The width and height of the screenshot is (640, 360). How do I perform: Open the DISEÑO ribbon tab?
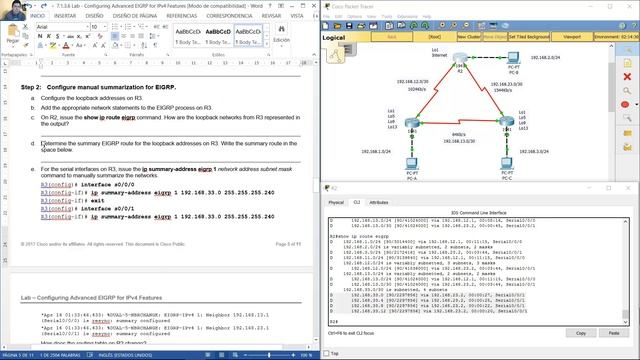pyautogui.click(x=94, y=16)
